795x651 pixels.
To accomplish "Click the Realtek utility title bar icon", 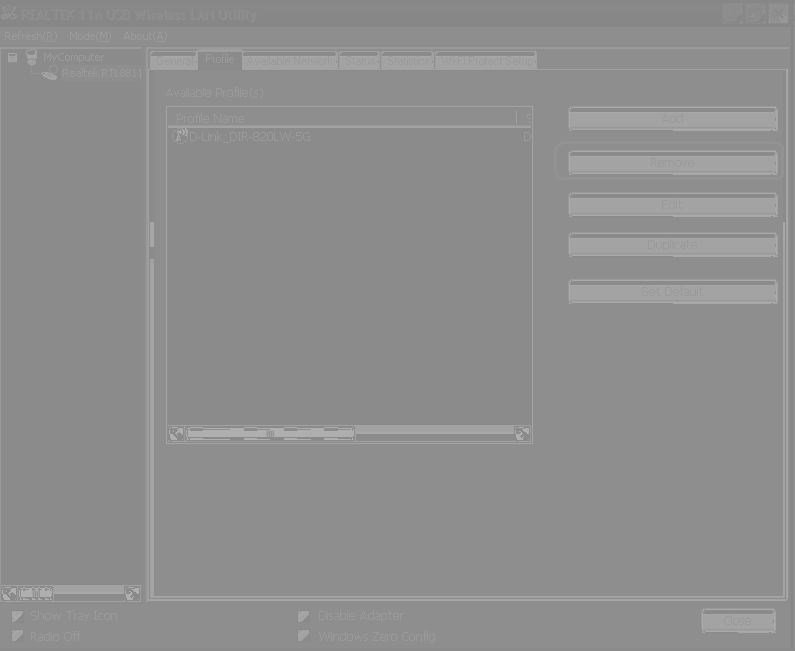I will point(9,13).
